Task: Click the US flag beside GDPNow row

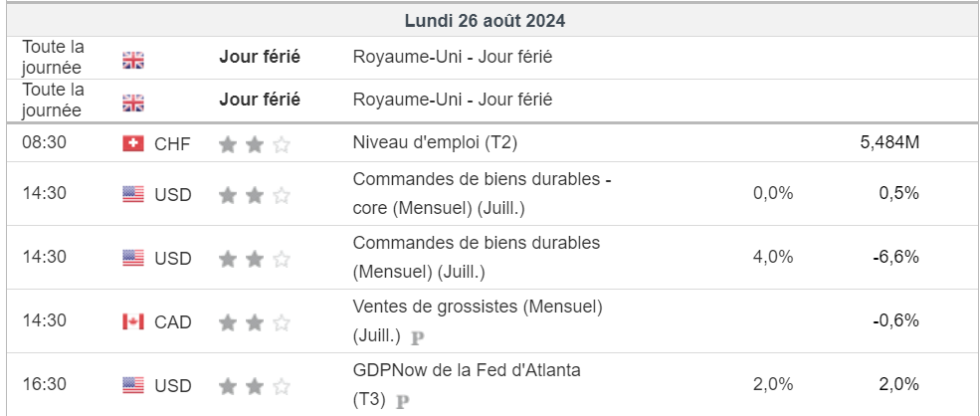Action: pos(133,385)
